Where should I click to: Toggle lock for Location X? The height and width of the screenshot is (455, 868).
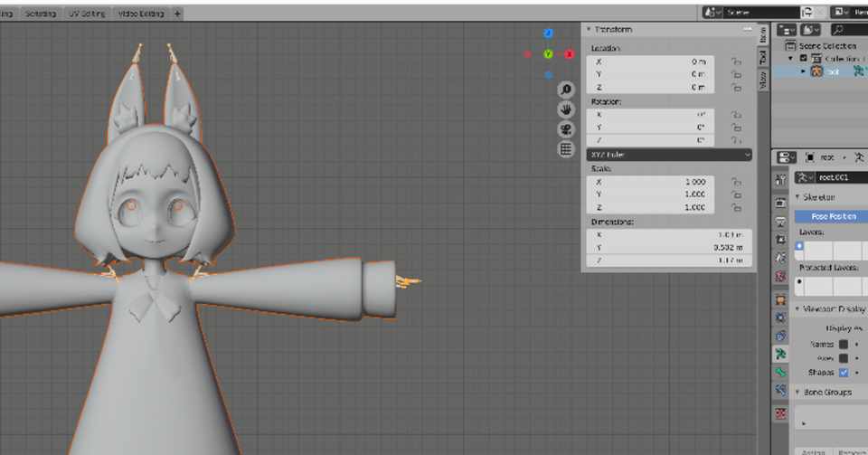[x=736, y=62]
